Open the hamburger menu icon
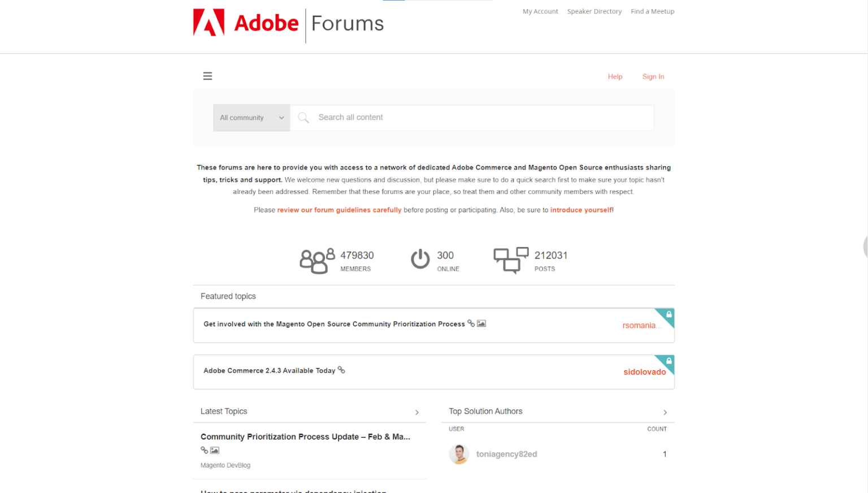The width and height of the screenshot is (868, 493). tap(207, 76)
